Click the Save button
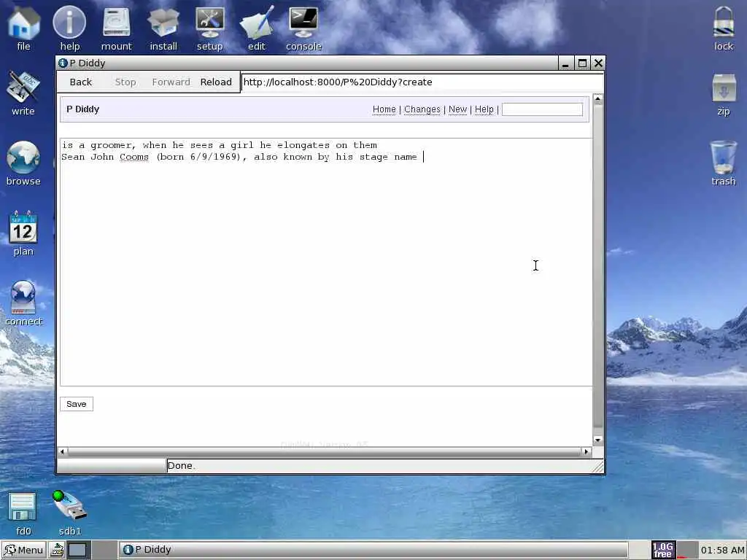Image resolution: width=747 pixels, height=560 pixels. [76, 404]
